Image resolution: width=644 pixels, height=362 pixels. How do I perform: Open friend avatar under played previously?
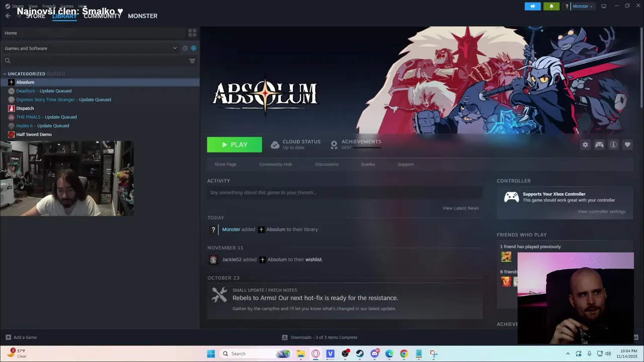506,257
